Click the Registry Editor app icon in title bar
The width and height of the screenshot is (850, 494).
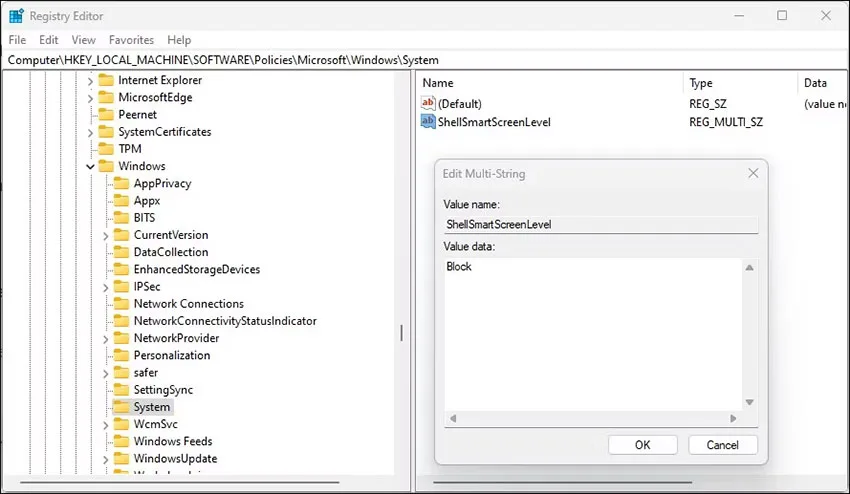click(x=16, y=16)
